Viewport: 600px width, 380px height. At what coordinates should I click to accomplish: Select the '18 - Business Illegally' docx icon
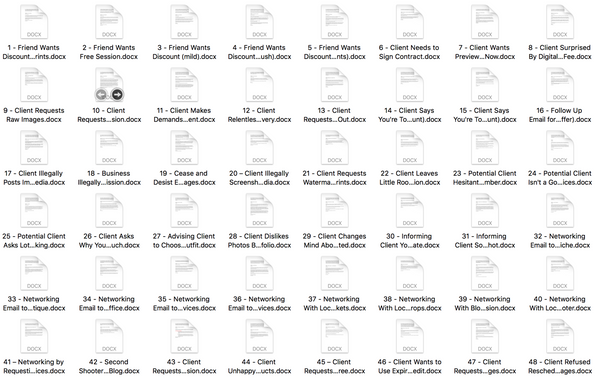pos(109,147)
